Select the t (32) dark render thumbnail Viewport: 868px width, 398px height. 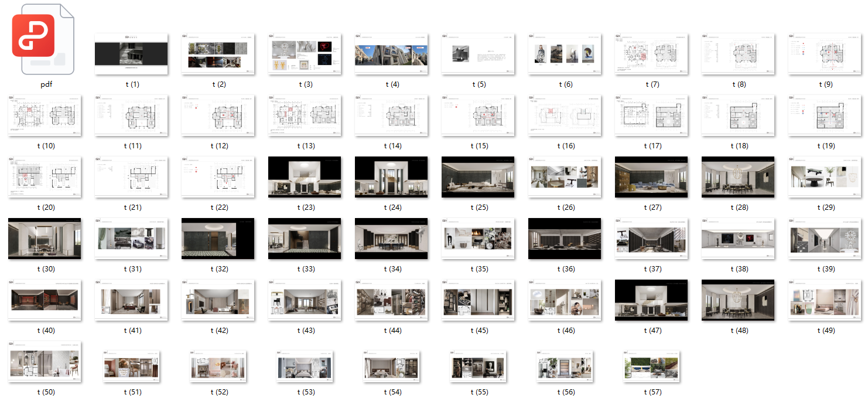point(218,239)
